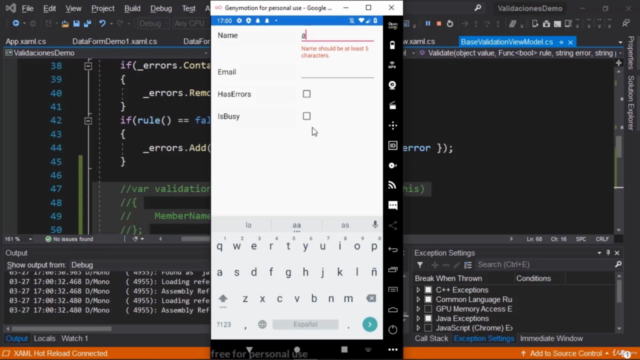Toggle the IsBusy checkbox
This screenshot has width=640, height=360.
pyautogui.click(x=307, y=116)
